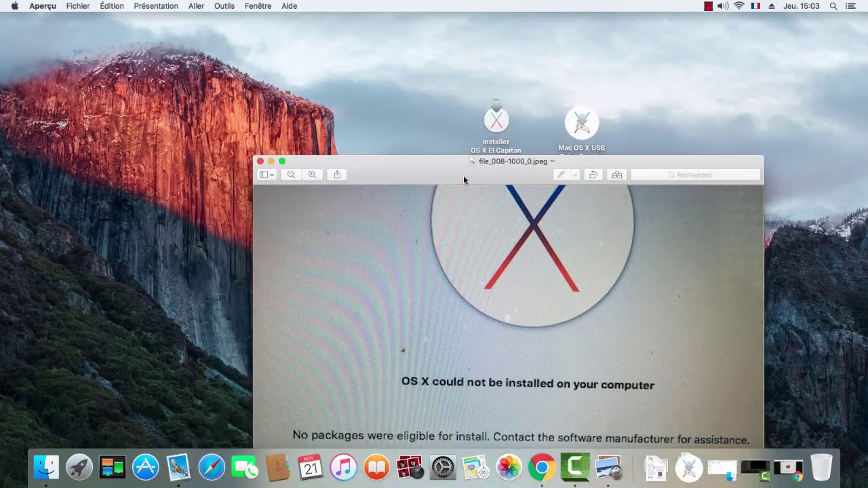Launch Google Chrome from the Dock
Screen dimensions: 868x488
point(542,467)
